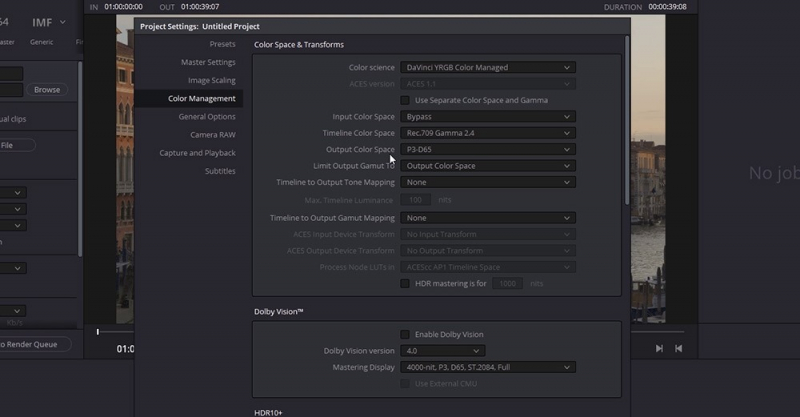Click the skip-to-previous-clip playback icon
The height and width of the screenshot is (417, 800).
678,348
